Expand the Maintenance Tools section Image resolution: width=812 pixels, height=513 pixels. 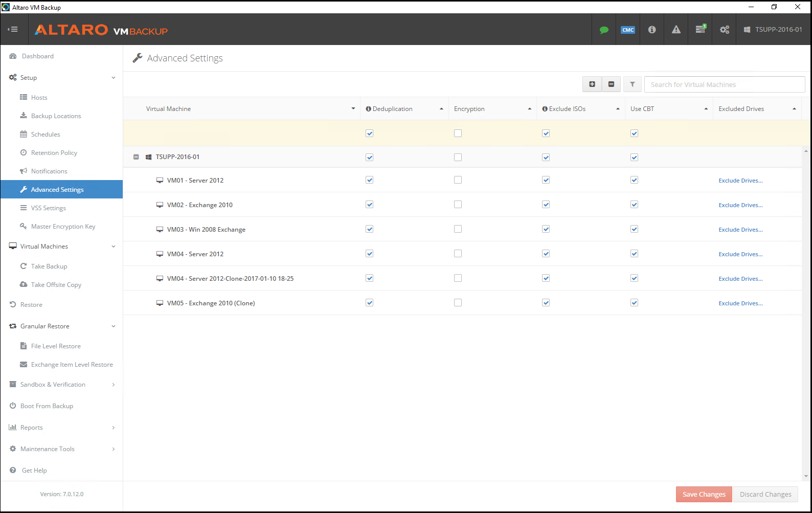tap(114, 449)
